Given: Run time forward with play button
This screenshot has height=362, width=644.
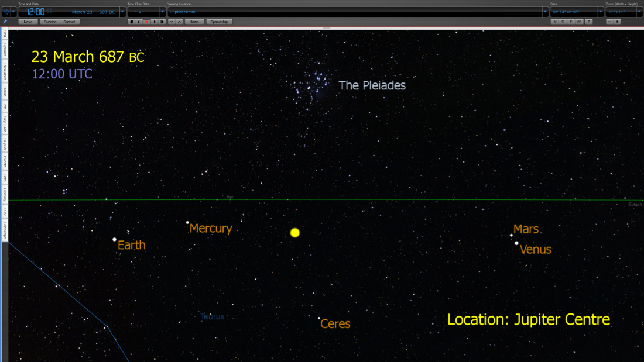Looking at the screenshot, I should pos(155,22).
